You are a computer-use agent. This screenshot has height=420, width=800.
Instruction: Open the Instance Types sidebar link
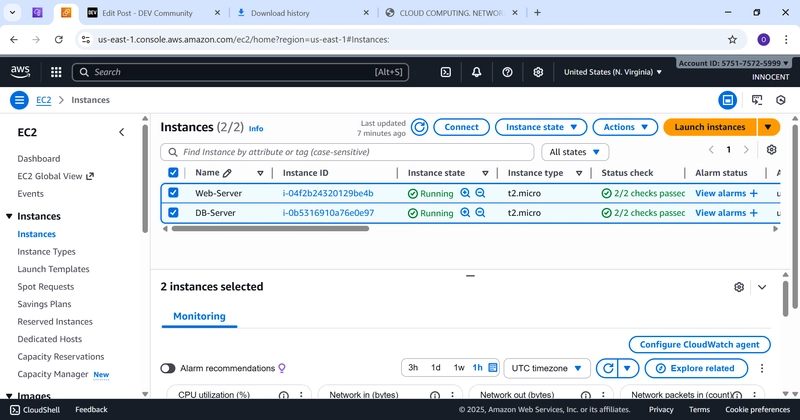46,252
